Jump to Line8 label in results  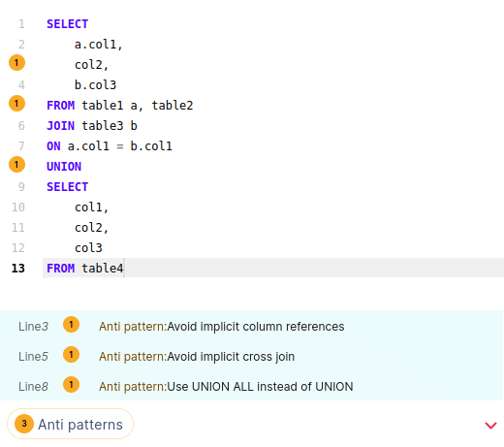[33, 387]
